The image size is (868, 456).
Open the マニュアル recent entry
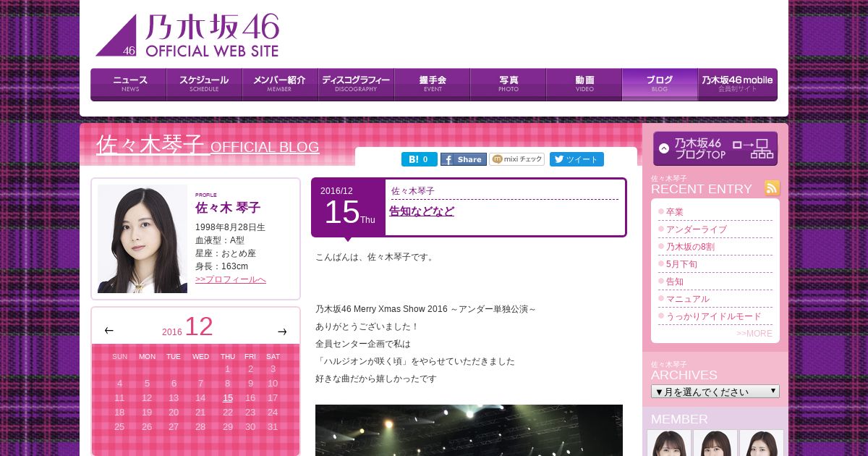coord(687,299)
